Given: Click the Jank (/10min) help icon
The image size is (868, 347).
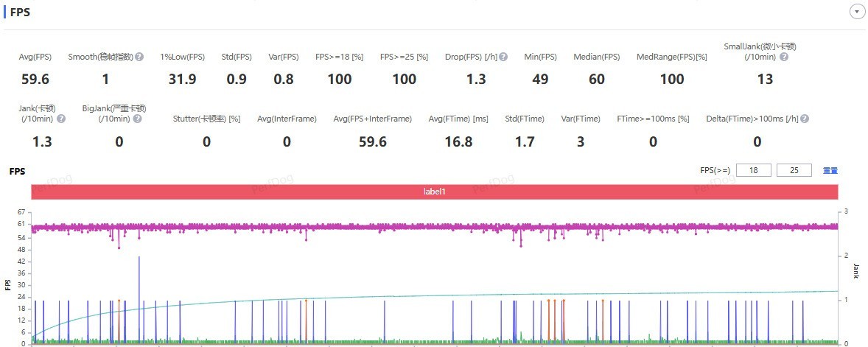Looking at the screenshot, I should (61, 119).
